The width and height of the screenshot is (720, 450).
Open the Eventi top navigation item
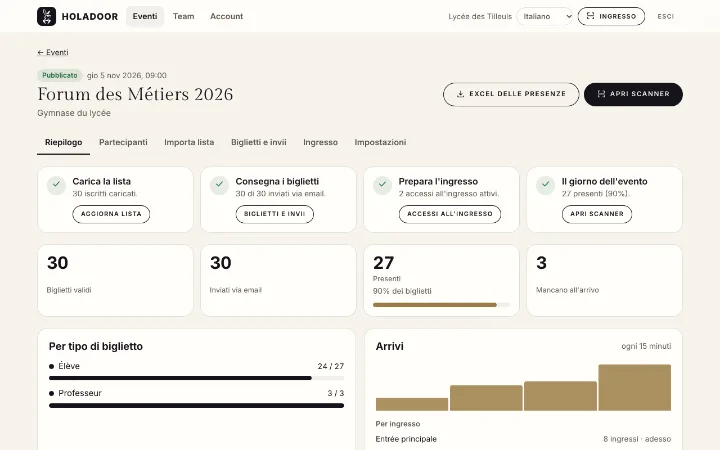pyautogui.click(x=145, y=17)
